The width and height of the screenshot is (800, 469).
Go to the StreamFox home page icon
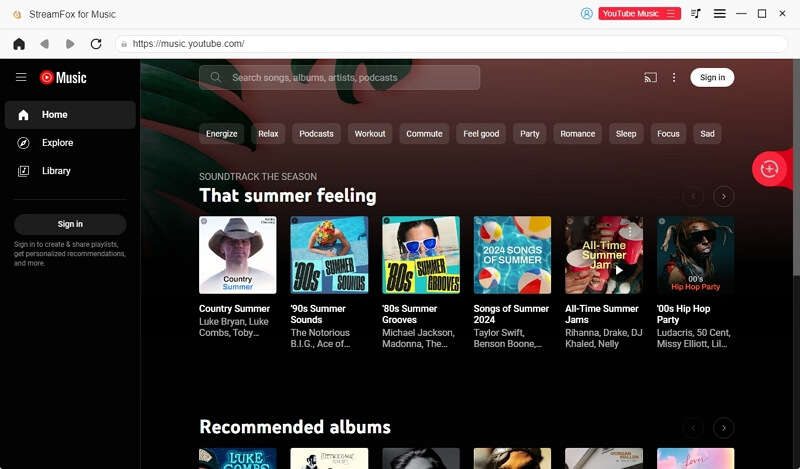tap(19, 44)
